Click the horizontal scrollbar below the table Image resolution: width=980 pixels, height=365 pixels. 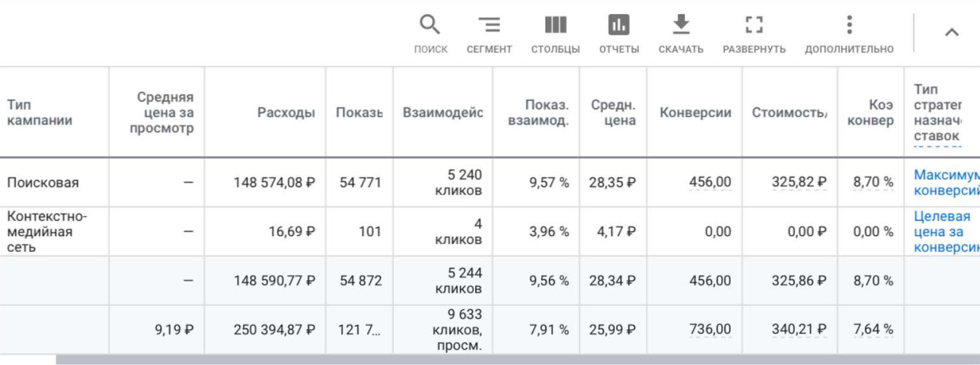click(x=518, y=359)
